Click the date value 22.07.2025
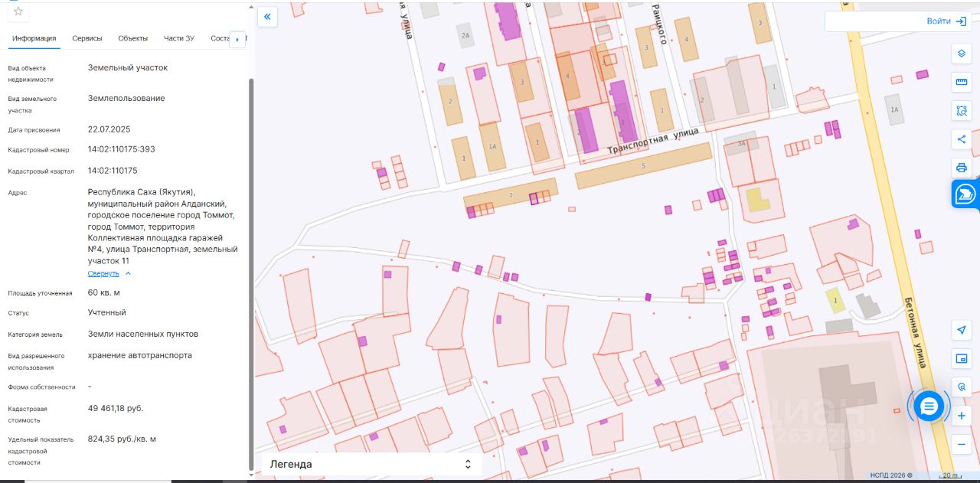Image resolution: width=980 pixels, height=483 pixels. [109, 129]
